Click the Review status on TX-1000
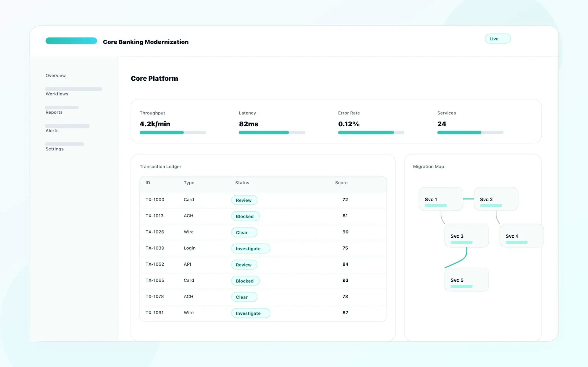 [244, 200]
